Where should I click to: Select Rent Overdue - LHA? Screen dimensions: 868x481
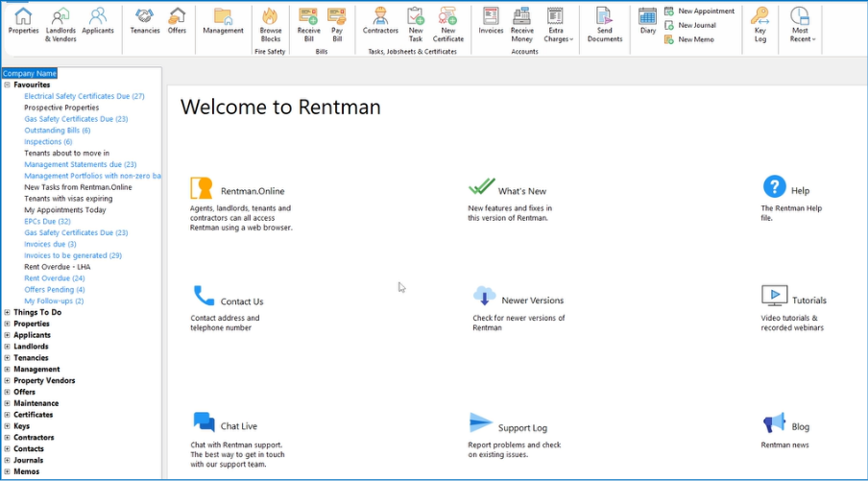pyautogui.click(x=57, y=267)
